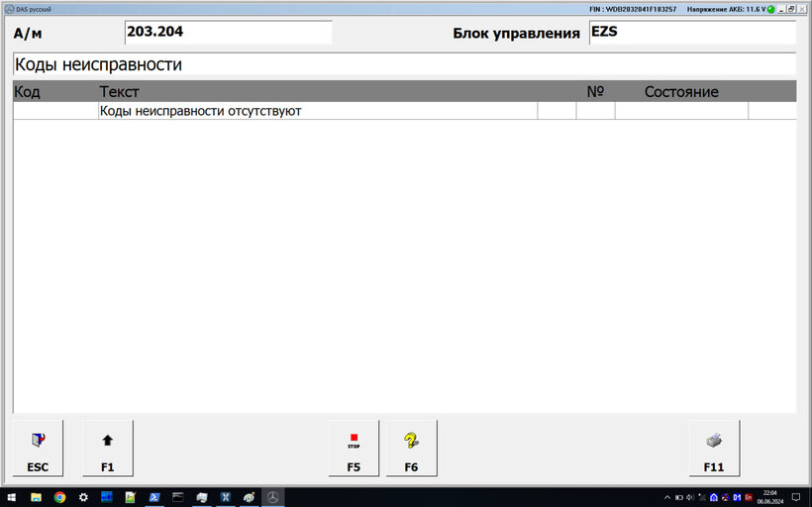812x507 pixels.
Task: Launch Google Chrome from the taskbar
Action: (60, 498)
